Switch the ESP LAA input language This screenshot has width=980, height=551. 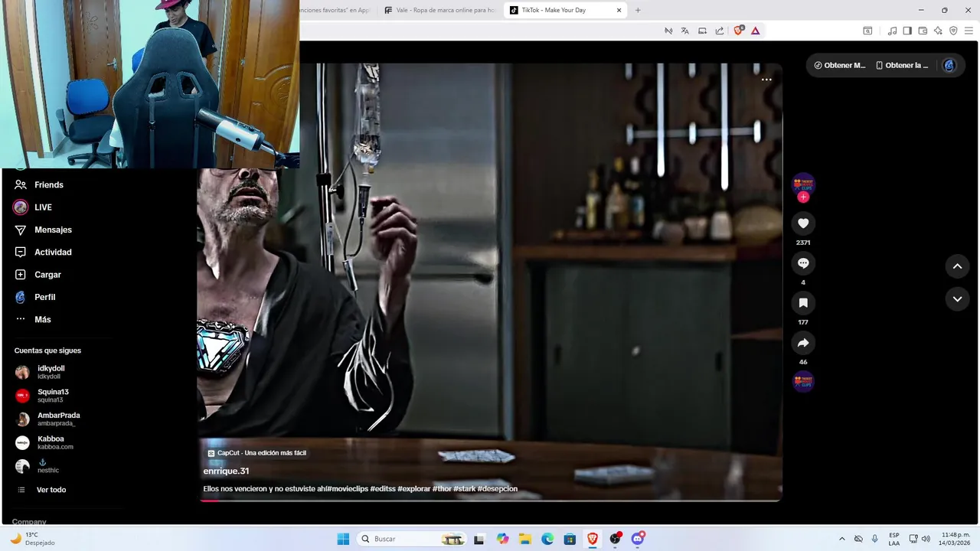[x=894, y=539]
